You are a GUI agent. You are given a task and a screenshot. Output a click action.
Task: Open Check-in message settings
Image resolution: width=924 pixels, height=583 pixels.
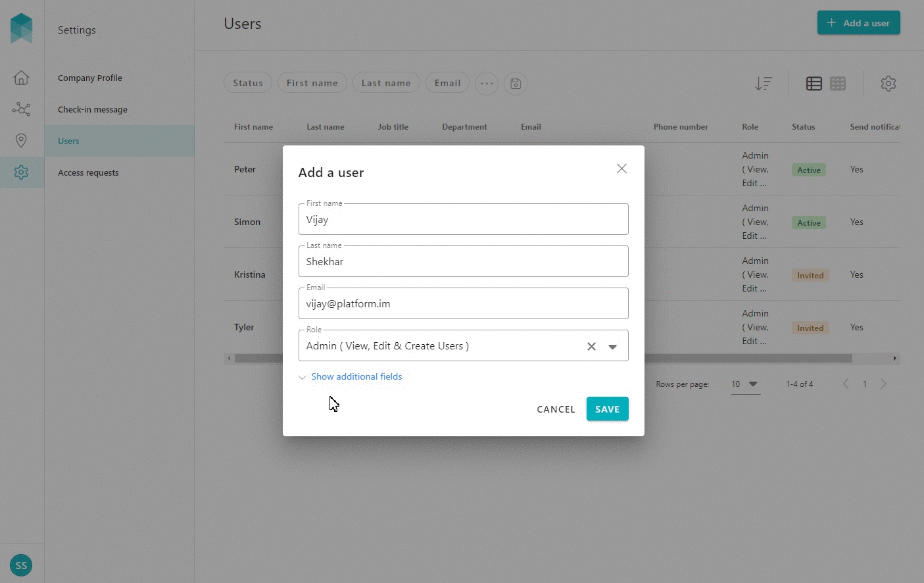(93, 109)
